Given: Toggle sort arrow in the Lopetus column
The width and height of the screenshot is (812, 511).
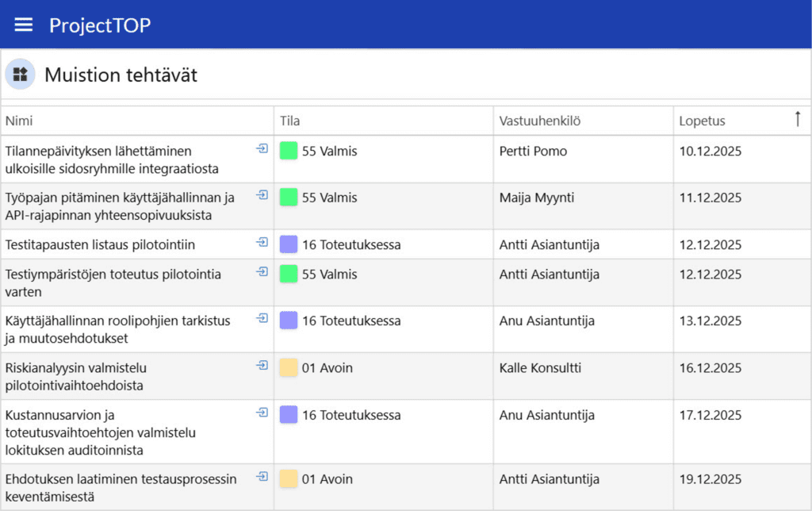Looking at the screenshot, I should click(797, 120).
